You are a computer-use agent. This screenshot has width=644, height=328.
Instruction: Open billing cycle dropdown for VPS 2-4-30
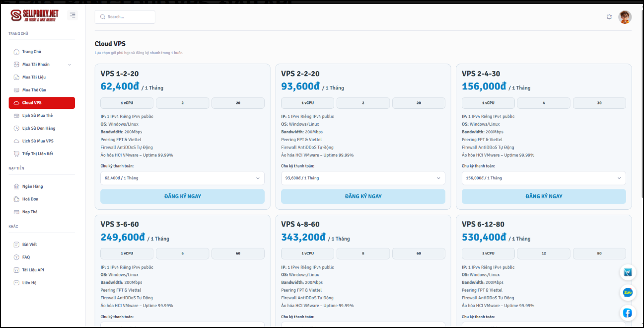tap(544, 178)
